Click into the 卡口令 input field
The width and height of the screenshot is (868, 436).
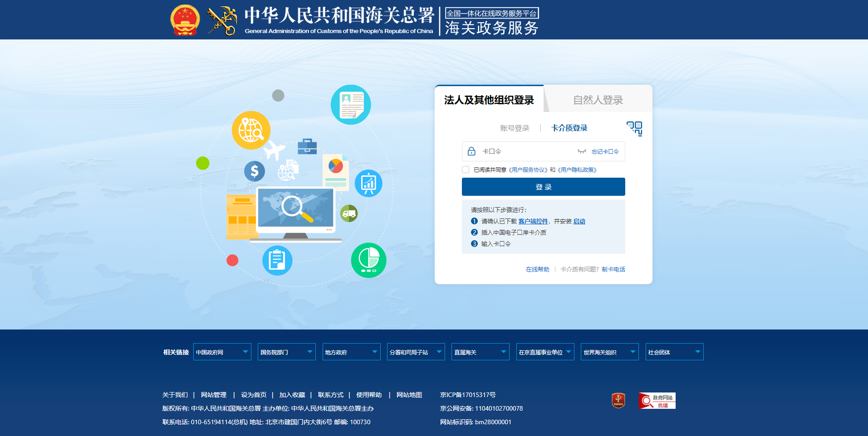526,151
